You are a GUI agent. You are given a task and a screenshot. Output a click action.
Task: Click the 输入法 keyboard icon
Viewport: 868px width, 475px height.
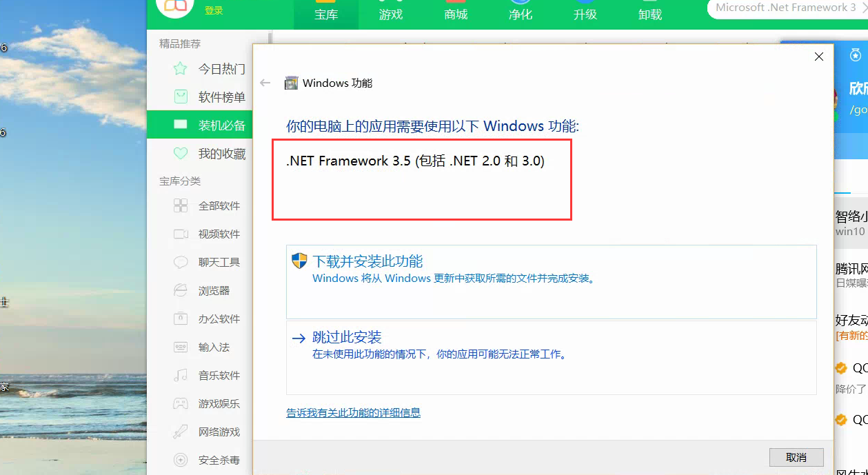tap(181, 347)
